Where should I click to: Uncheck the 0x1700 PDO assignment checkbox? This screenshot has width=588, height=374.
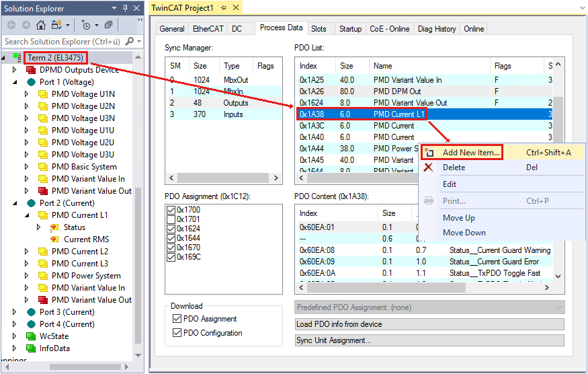click(171, 210)
